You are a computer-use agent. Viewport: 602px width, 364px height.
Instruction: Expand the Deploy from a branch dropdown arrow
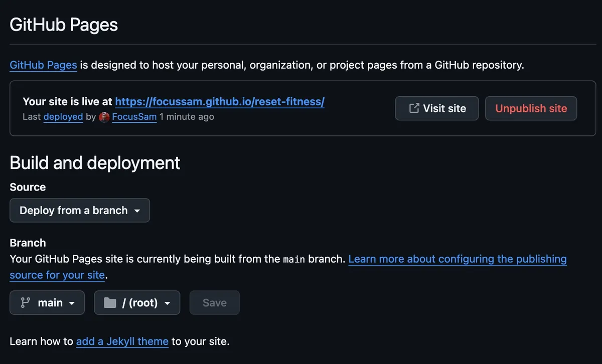137,211
